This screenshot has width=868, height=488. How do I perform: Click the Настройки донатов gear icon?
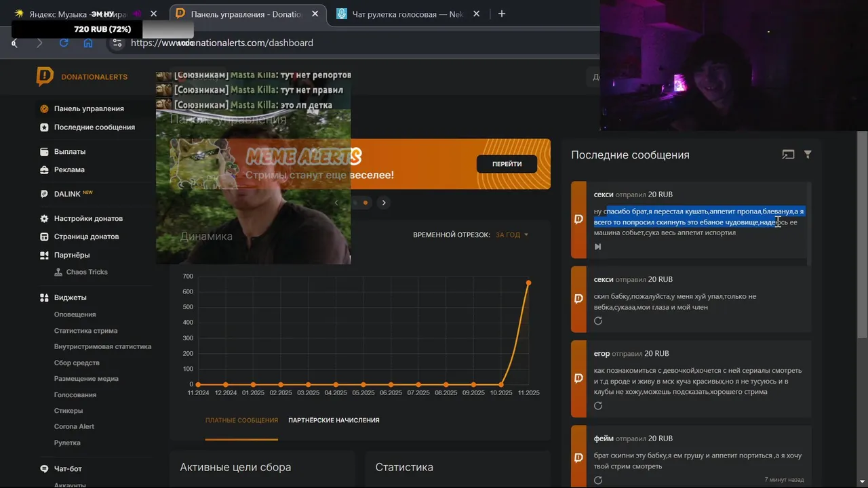44,218
